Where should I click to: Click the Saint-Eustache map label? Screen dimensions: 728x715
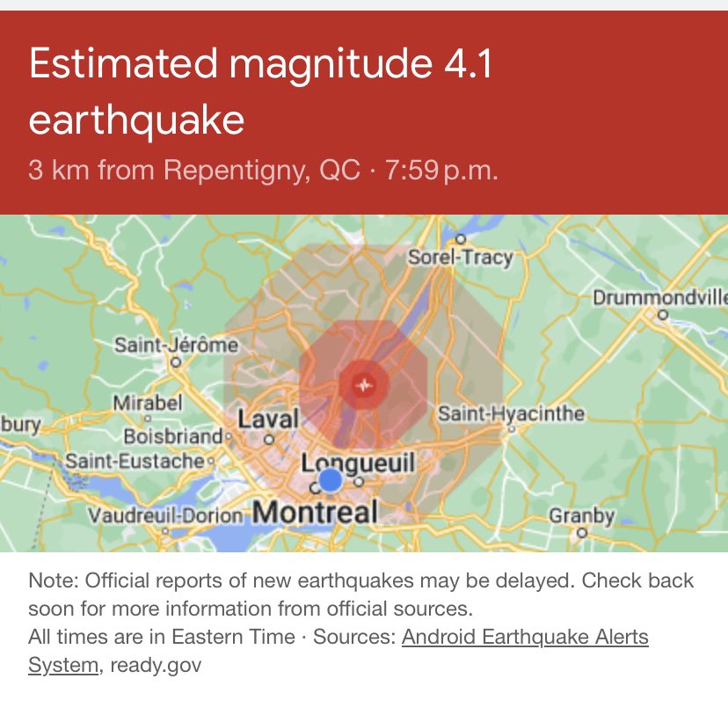(135, 461)
